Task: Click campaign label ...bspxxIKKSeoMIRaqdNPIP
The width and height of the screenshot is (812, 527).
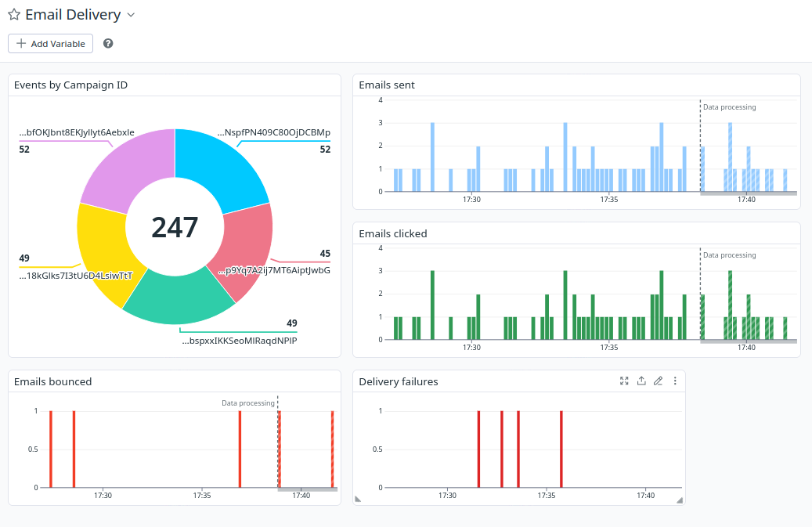Action: point(240,341)
